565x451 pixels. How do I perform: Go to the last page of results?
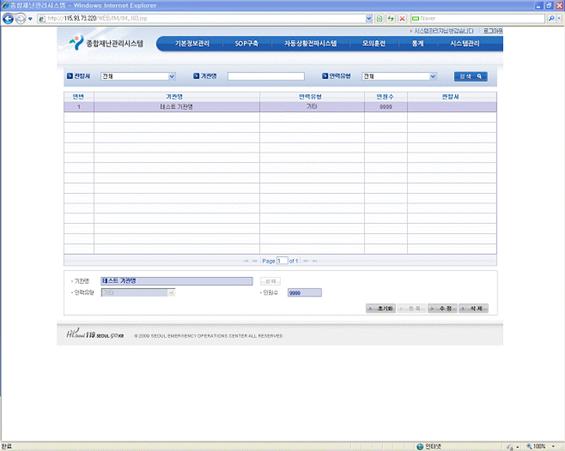click(x=315, y=261)
